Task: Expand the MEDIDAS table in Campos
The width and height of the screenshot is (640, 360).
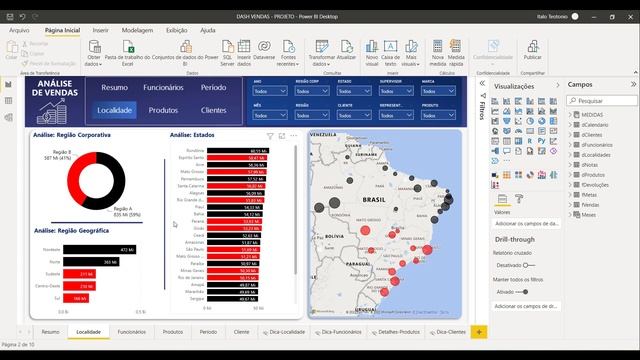Action: click(x=570, y=115)
